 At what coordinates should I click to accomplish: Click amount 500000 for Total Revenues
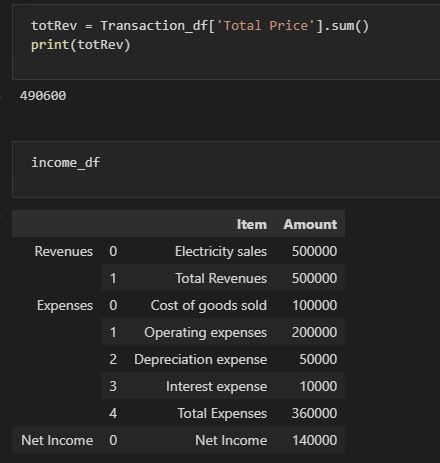pos(314,278)
